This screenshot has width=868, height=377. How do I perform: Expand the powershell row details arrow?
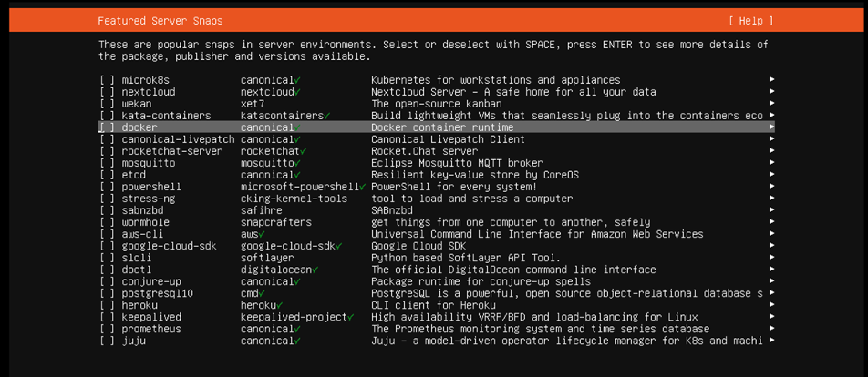tap(771, 187)
